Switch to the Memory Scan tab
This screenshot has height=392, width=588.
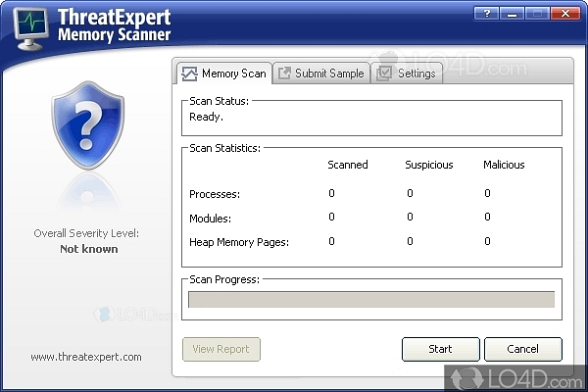pyautogui.click(x=224, y=73)
